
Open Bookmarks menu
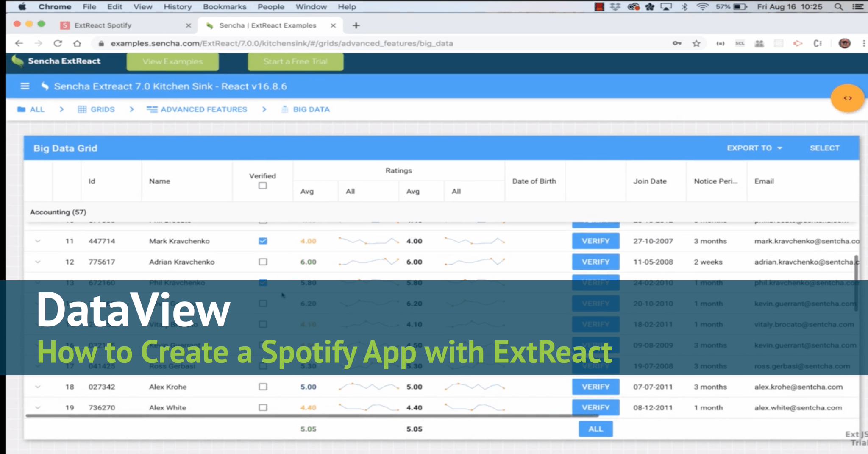pyautogui.click(x=225, y=7)
